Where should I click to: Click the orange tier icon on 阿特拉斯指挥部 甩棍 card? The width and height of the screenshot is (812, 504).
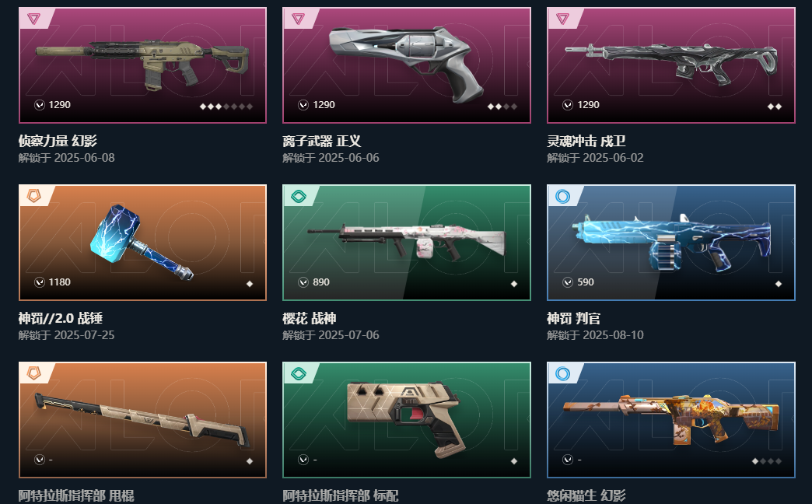[33, 373]
